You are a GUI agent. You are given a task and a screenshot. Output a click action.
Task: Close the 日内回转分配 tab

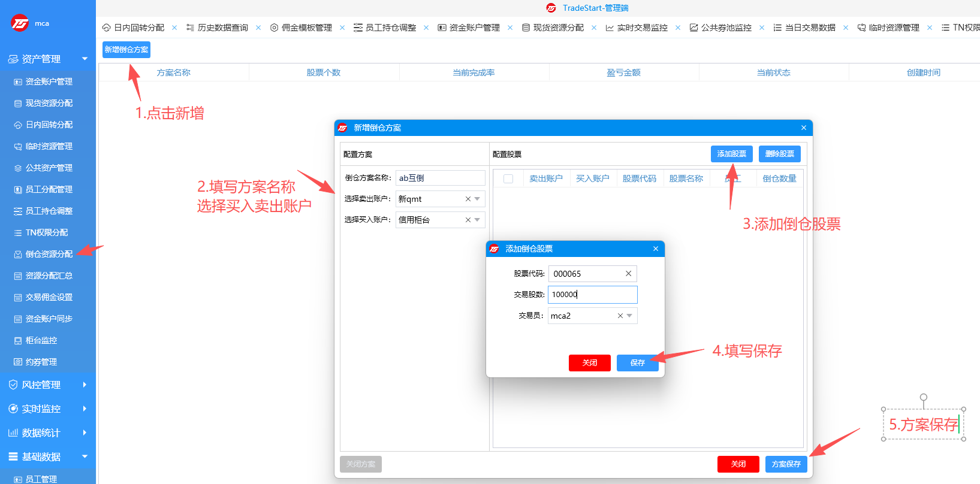174,28
